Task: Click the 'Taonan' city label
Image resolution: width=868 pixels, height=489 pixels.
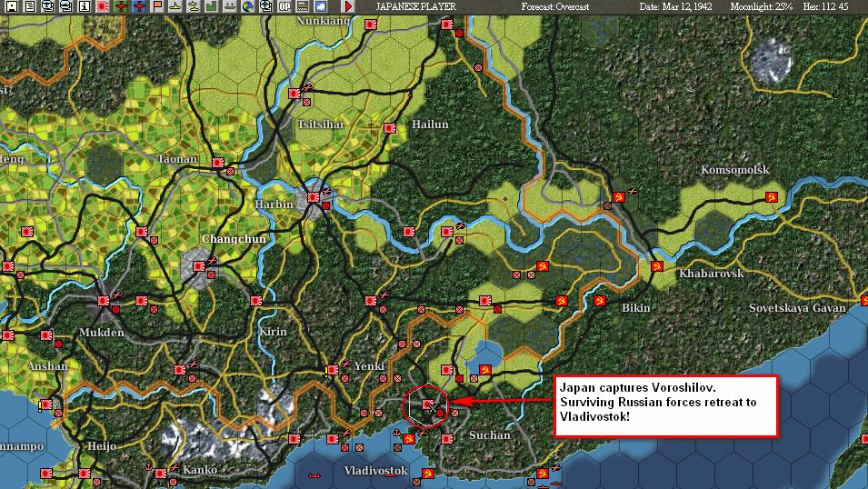Action: 177,159
